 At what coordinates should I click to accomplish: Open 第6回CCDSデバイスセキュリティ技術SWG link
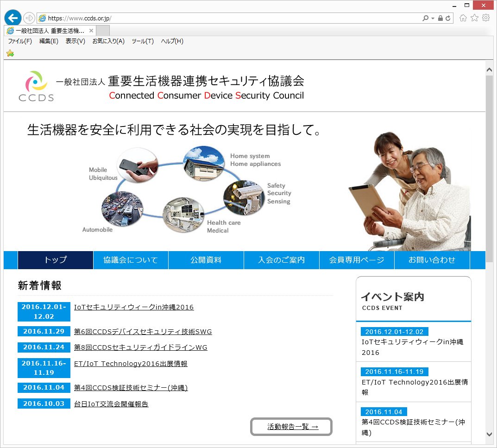(x=143, y=332)
